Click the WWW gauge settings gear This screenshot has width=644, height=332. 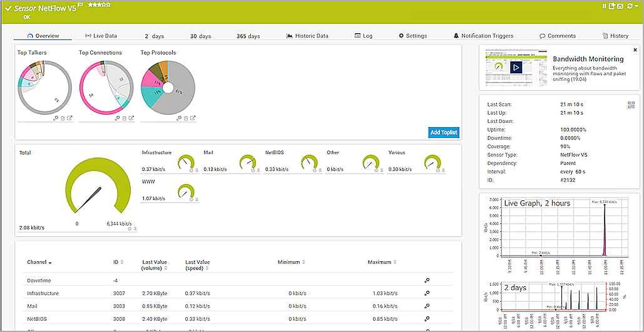pos(192,199)
